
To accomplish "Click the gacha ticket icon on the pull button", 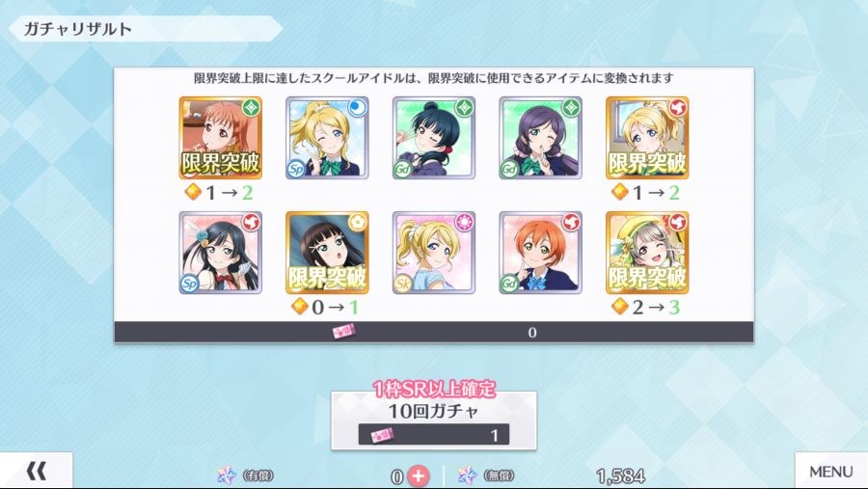I will (382, 435).
